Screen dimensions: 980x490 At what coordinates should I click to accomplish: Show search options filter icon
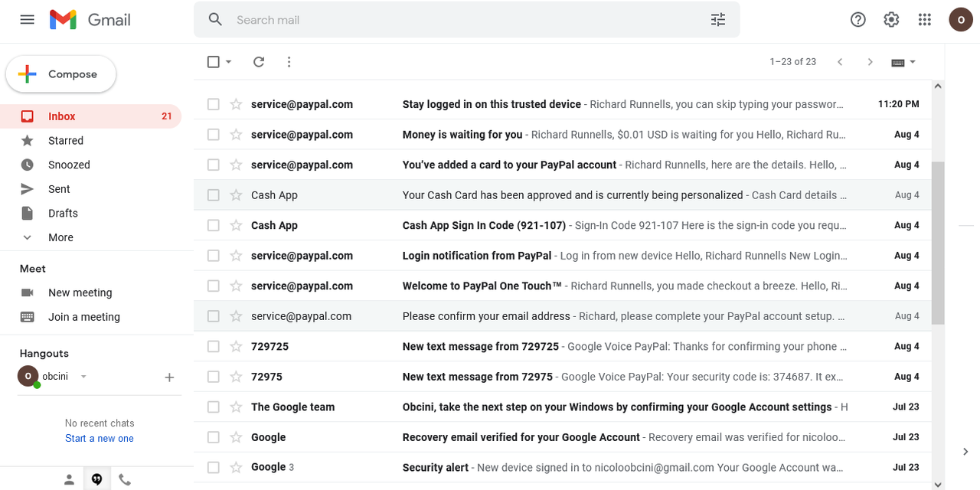[x=718, y=20]
